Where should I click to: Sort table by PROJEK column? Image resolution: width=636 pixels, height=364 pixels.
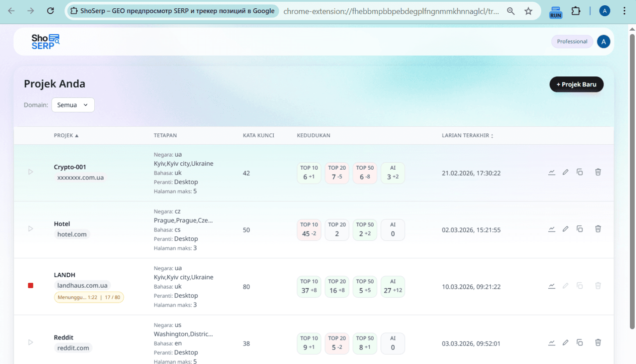66,136
